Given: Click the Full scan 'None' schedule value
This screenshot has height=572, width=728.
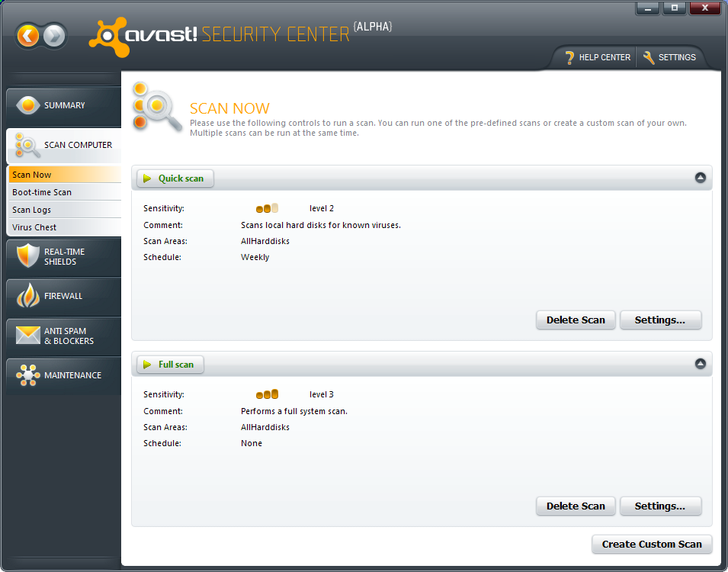Looking at the screenshot, I should pos(251,443).
